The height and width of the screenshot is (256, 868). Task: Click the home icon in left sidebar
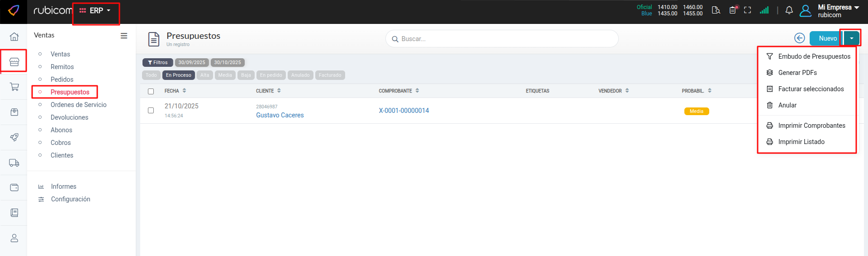pos(14,37)
